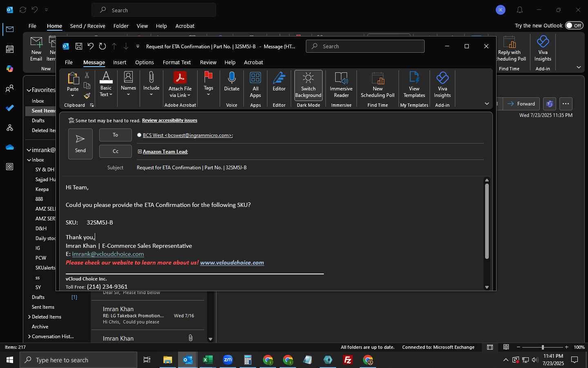Open the To Do checkmark icon in sidebar
Image resolution: width=588 pixels, height=368 pixels.
(10, 108)
